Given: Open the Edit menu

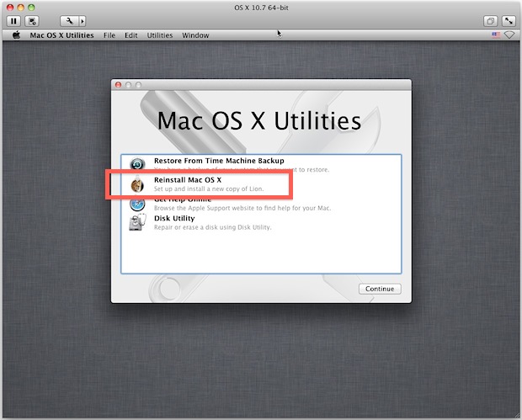Looking at the screenshot, I should [x=130, y=35].
